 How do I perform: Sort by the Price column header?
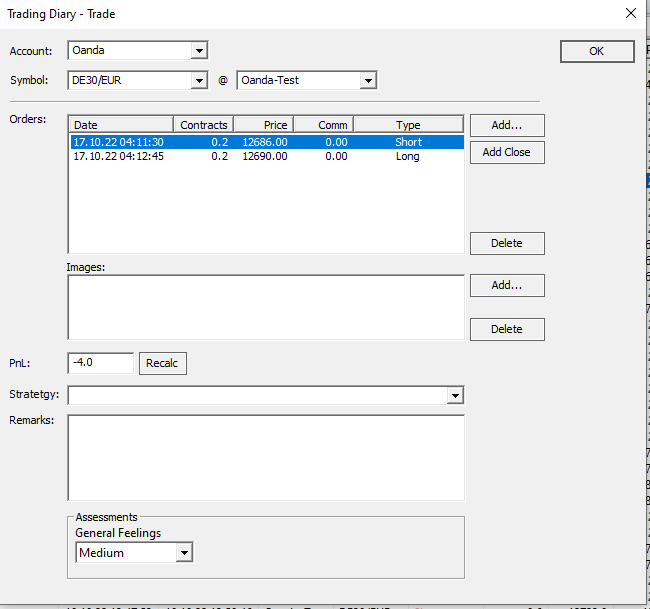tap(263, 125)
